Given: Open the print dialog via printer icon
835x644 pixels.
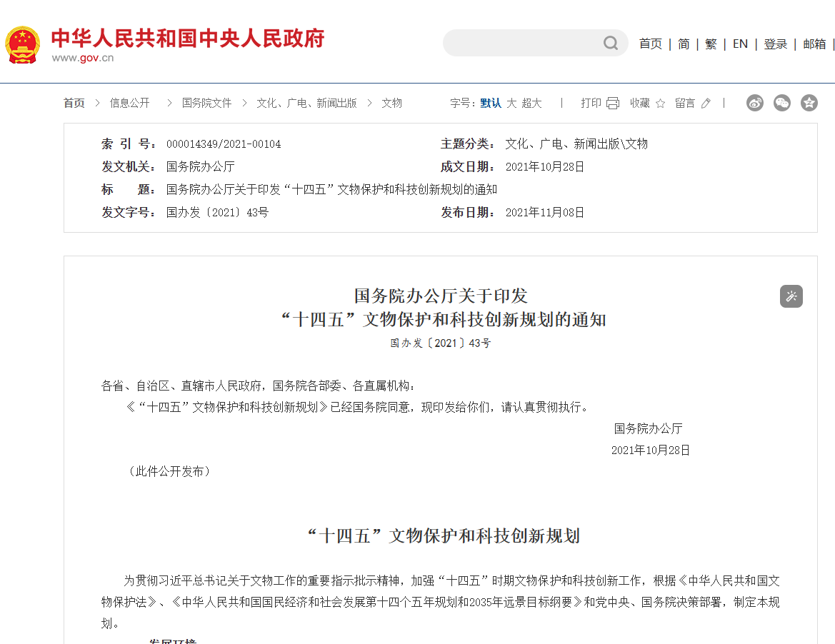Looking at the screenshot, I should [x=613, y=103].
